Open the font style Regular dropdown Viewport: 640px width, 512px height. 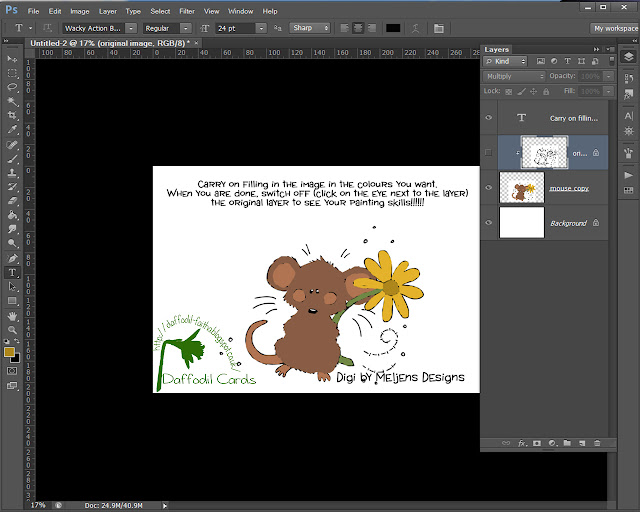coord(185,28)
